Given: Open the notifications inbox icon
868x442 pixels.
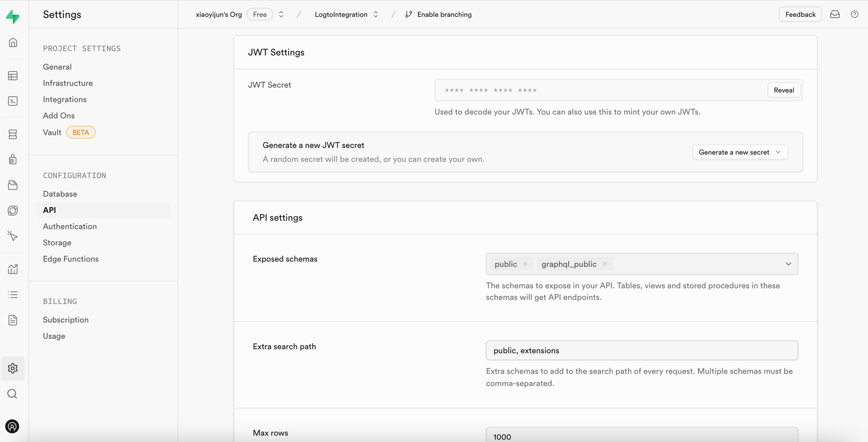Looking at the screenshot, I should click(835, 14).
